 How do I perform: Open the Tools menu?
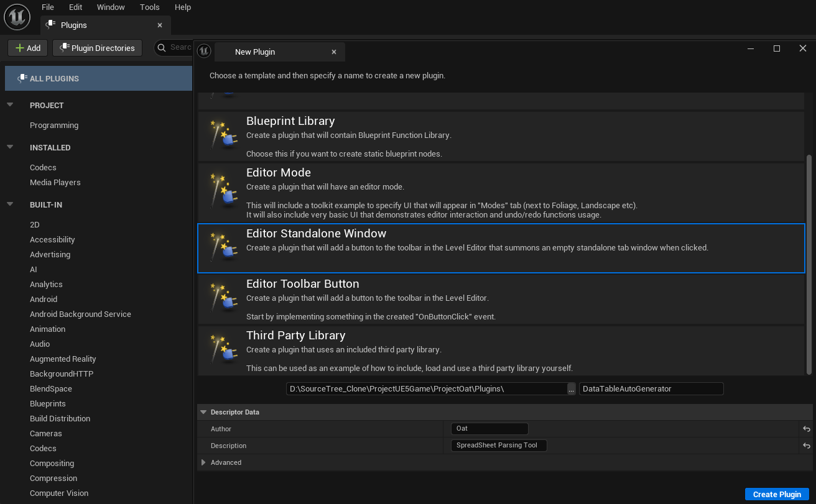pyautogui.click(x=150, y=7)
